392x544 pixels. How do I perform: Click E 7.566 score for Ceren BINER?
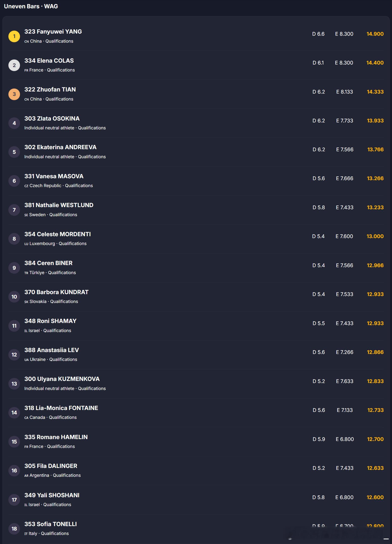pos(345,265)
